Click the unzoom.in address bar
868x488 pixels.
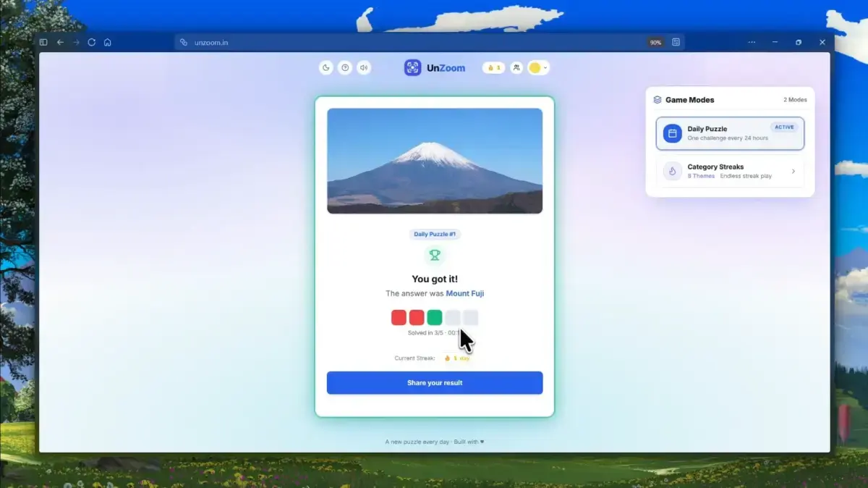tap(430, 42)
